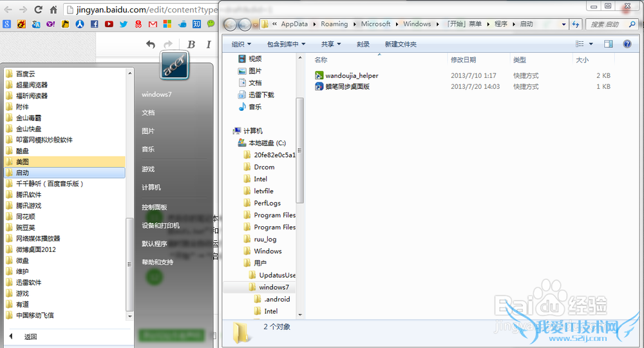Select the .android folder in the tree
The height and width of the screenshot is (348, 644).
click(x=272, y=299)
